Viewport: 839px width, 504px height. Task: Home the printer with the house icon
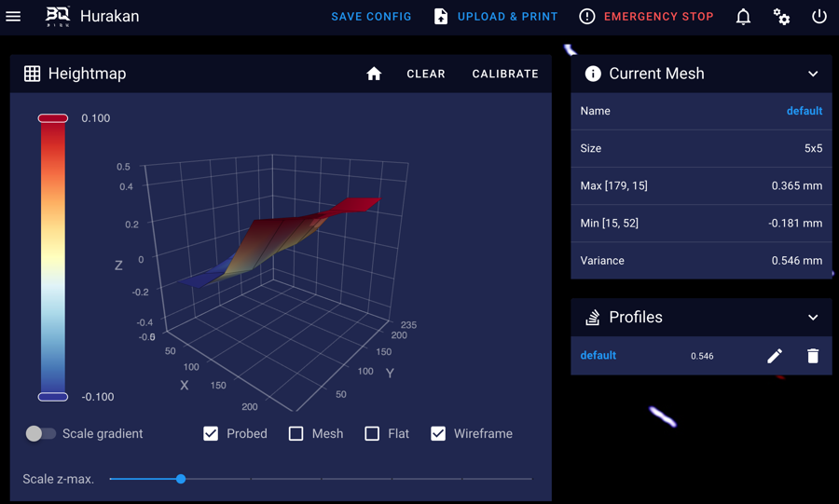(374, 74)
